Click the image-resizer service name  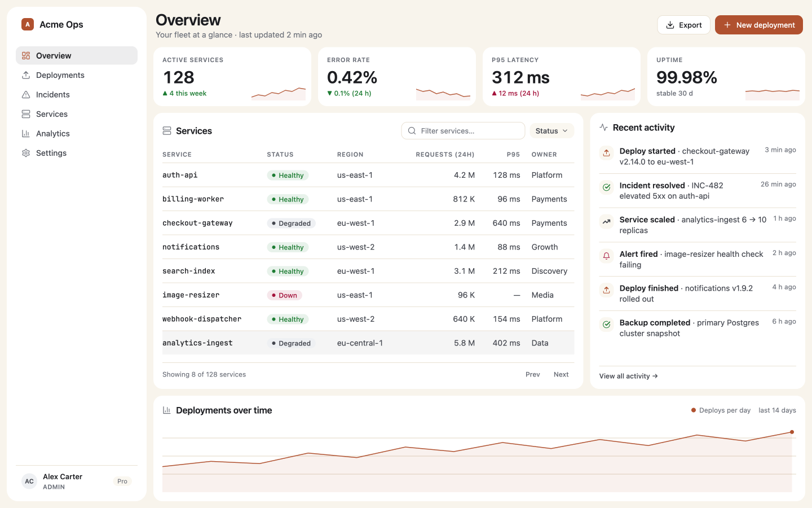191,295
